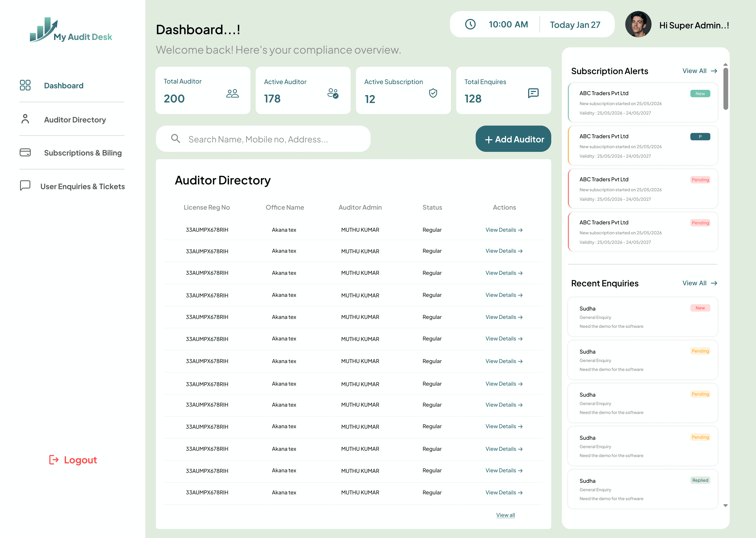This screenshot has height=538, width=756.
Task: Click the scrollbar up arrow in alerts panel
Action: point(725,65)
